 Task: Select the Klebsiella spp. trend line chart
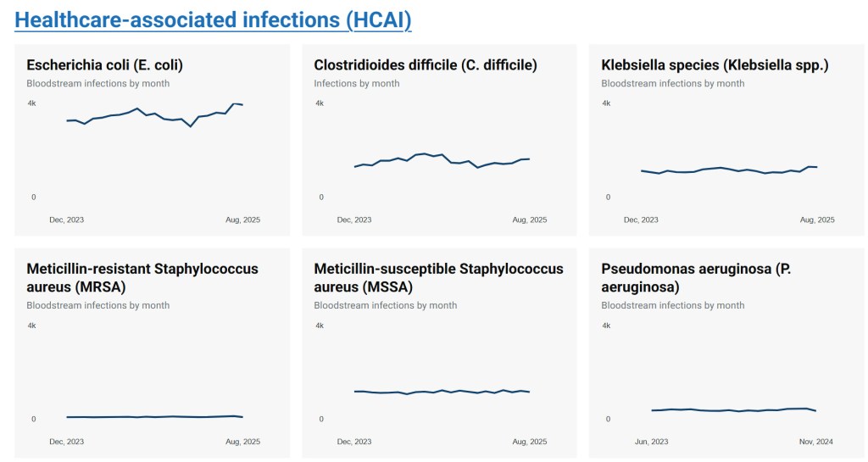pyautogui.click(x=729, y=170)
